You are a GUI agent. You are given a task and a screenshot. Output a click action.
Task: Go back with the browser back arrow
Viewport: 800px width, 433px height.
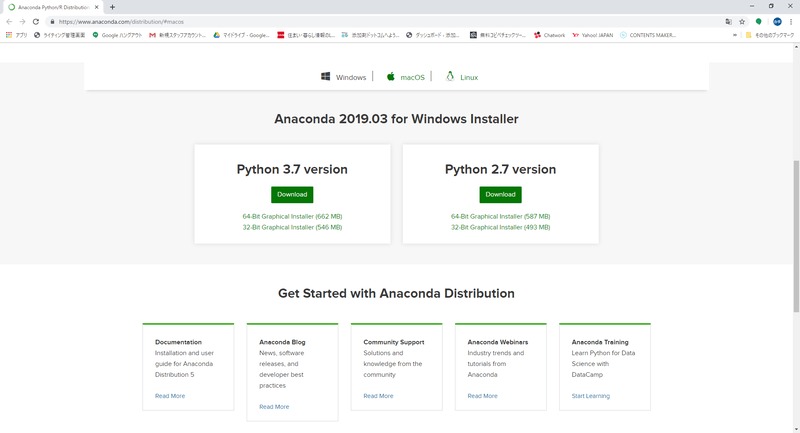coord(9,21)
